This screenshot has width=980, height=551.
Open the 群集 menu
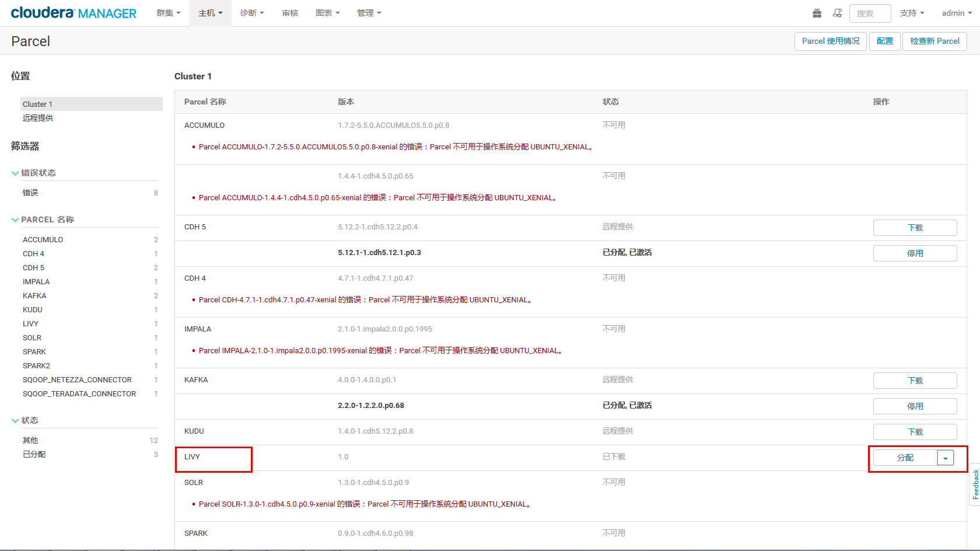pyautogui.click(x=169, y=13)
